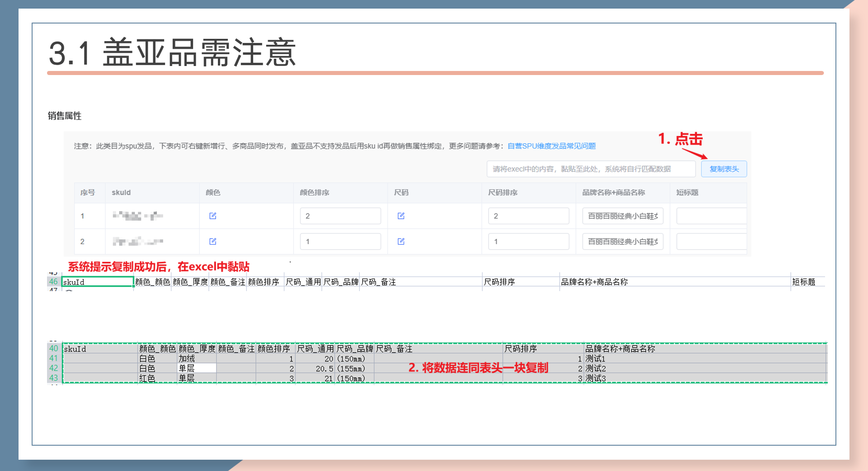Select Excel row header 40

click(x=54, y=349)
